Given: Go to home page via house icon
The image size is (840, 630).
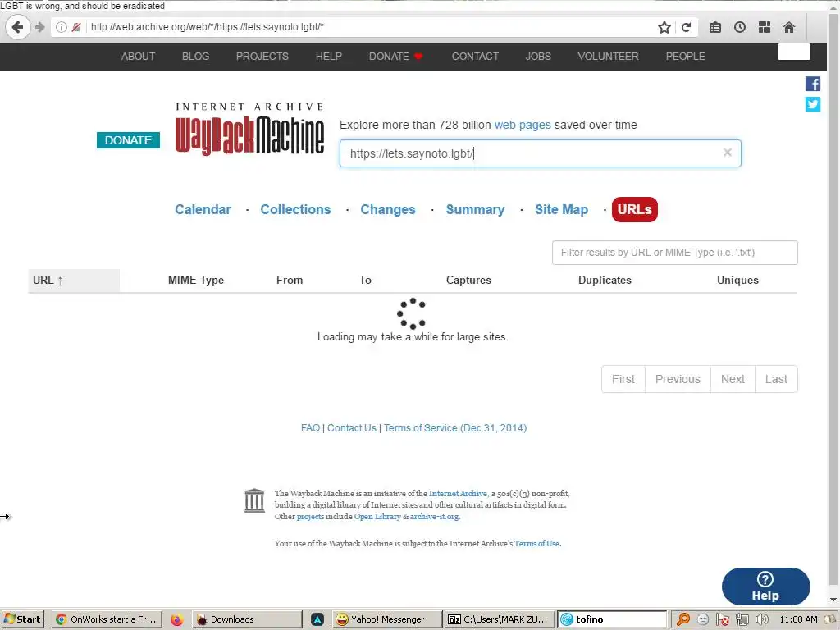Looking at the screenshot, I should pyautogui.click(x=789, y=27).
